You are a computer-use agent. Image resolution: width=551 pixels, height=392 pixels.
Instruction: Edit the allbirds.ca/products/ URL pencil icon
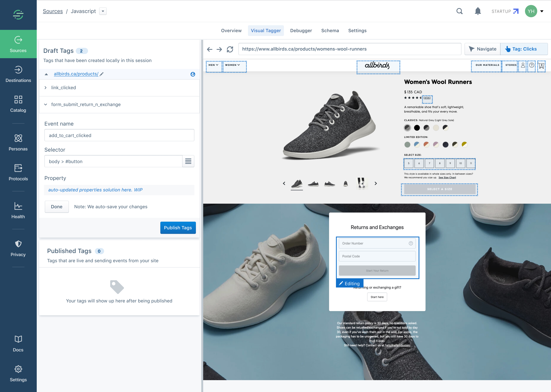102,74
